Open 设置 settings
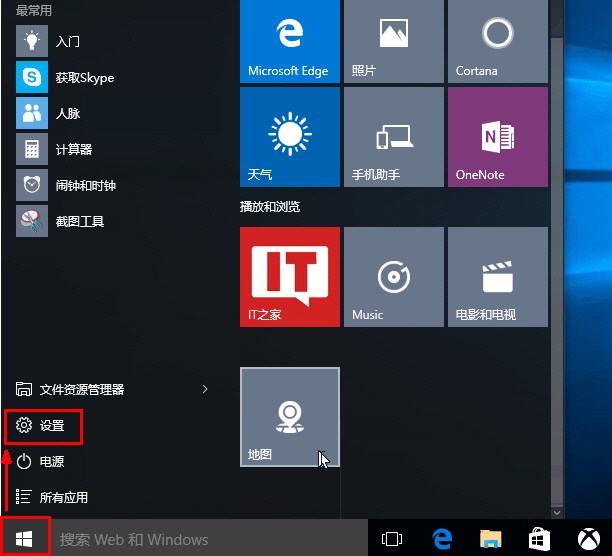The height and width of the screenshot is (556, 612). pos(40,426)
